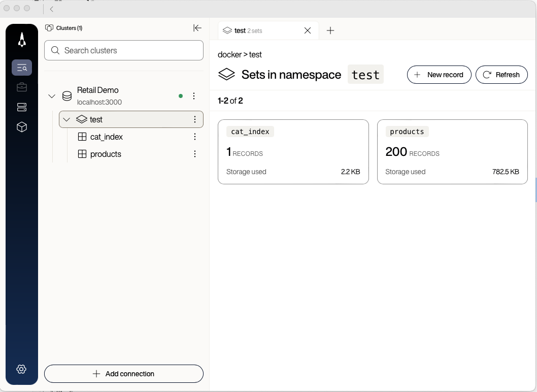Image resolution: width=537 pixels, height=392 pixels.
Task: Collapse the test namespace in the tree
Action: 66,119
